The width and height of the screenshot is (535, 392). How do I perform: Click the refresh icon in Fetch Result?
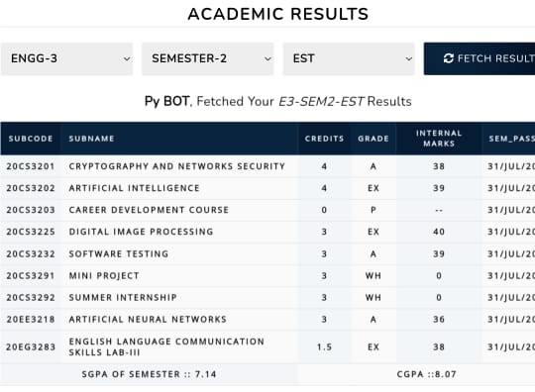pos(449,58)
